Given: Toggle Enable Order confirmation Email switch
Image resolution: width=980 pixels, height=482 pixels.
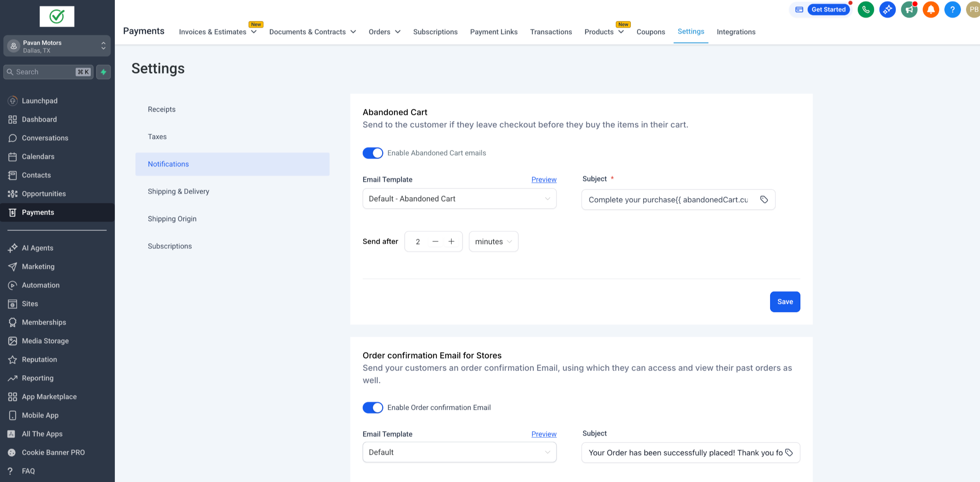Looking at the screenshot, I should pyautogui.click(x=372, y=407).
